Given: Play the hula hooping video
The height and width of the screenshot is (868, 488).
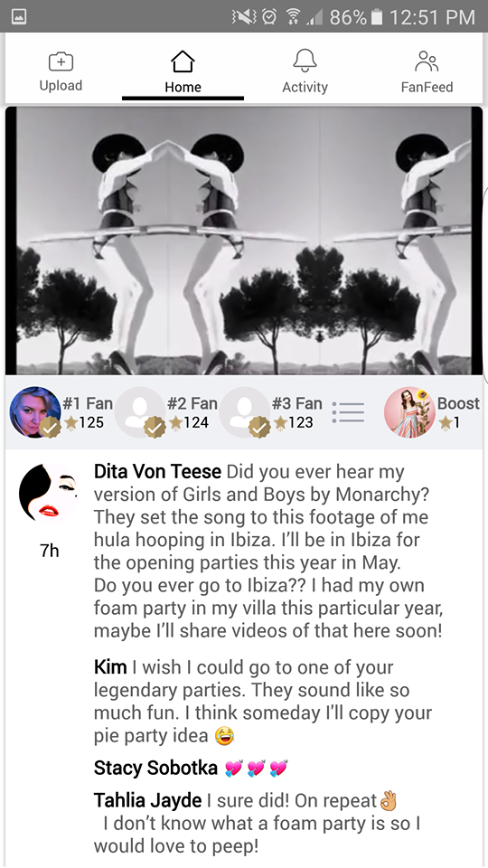Looking at the screenshot, I should (x=244, y=241).
